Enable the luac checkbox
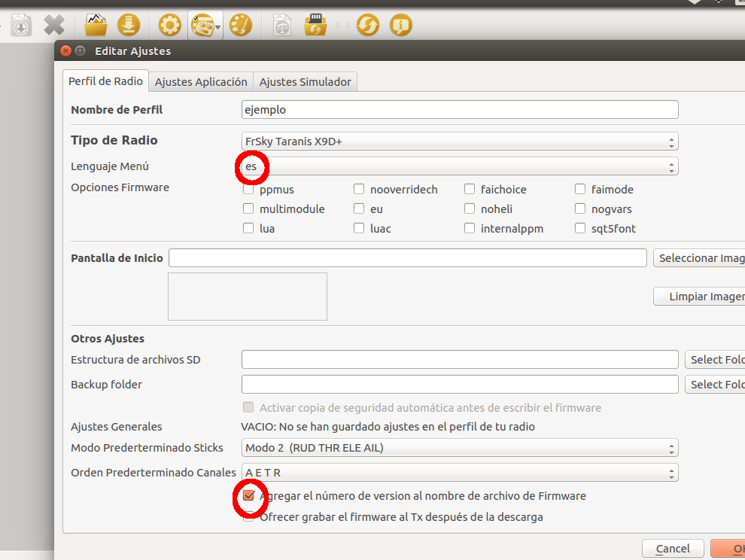The width and height of the screenshot is (745, 560). [x=359, y=228]
